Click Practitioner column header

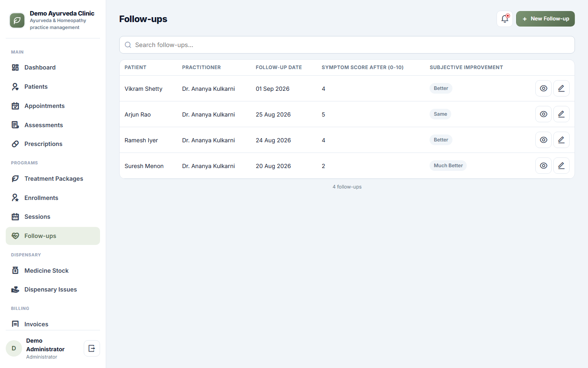(201, 67)
